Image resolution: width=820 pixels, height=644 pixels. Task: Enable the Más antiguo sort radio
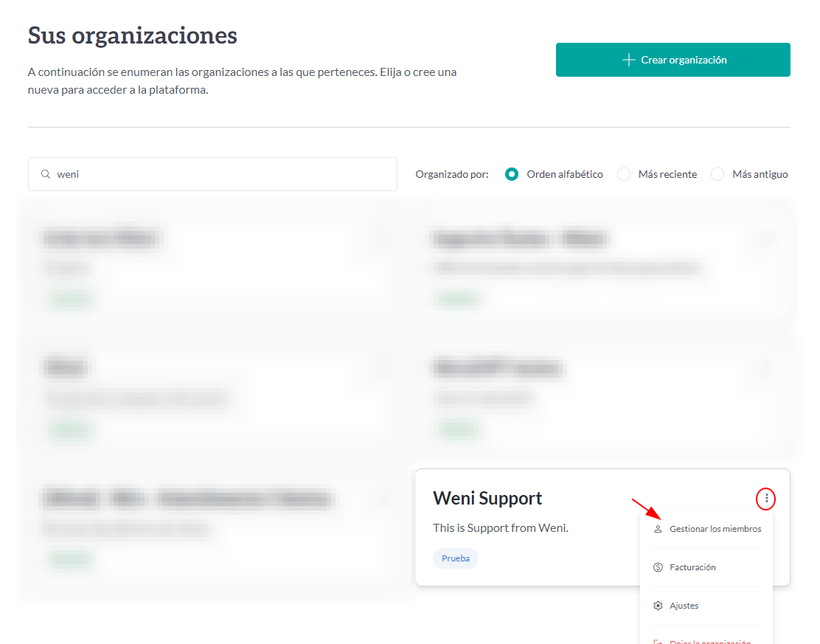coord(717,174)
